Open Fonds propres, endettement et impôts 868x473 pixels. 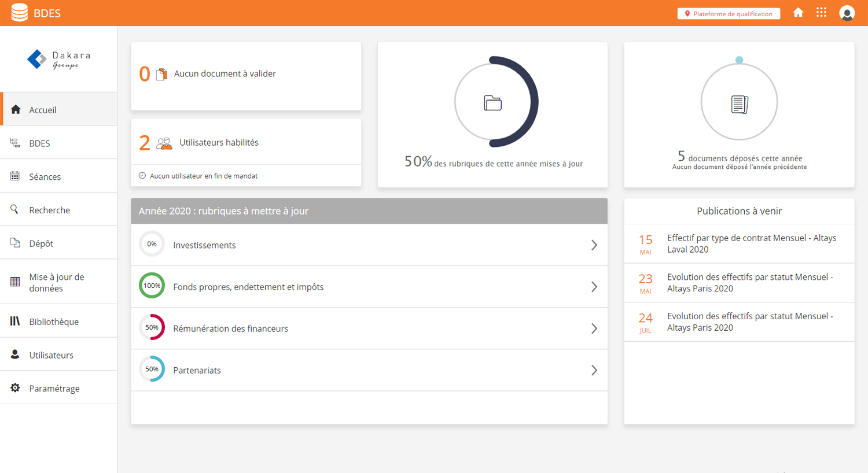tap(369, 287)
